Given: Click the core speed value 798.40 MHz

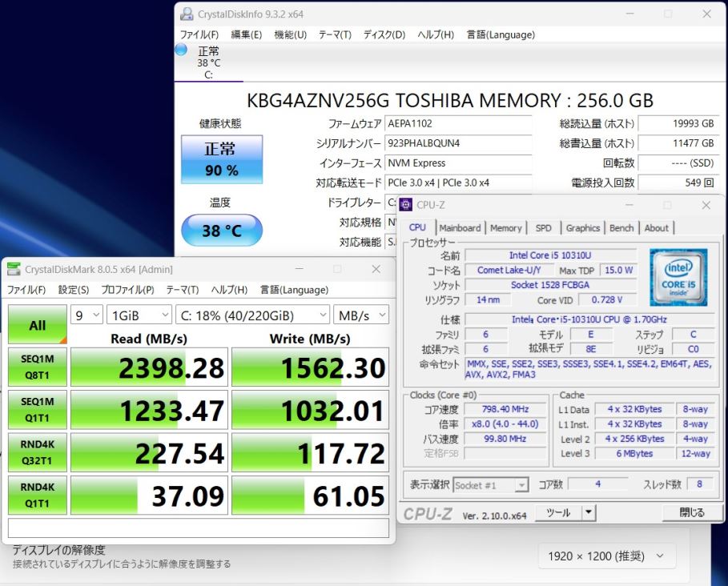Looking at the screenshot, I should coord(505,409).
